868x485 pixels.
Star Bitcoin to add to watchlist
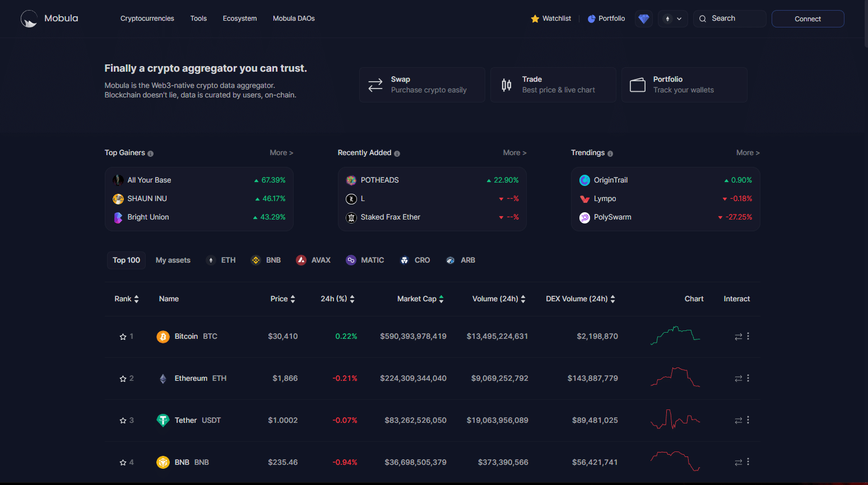pos(123,337)
